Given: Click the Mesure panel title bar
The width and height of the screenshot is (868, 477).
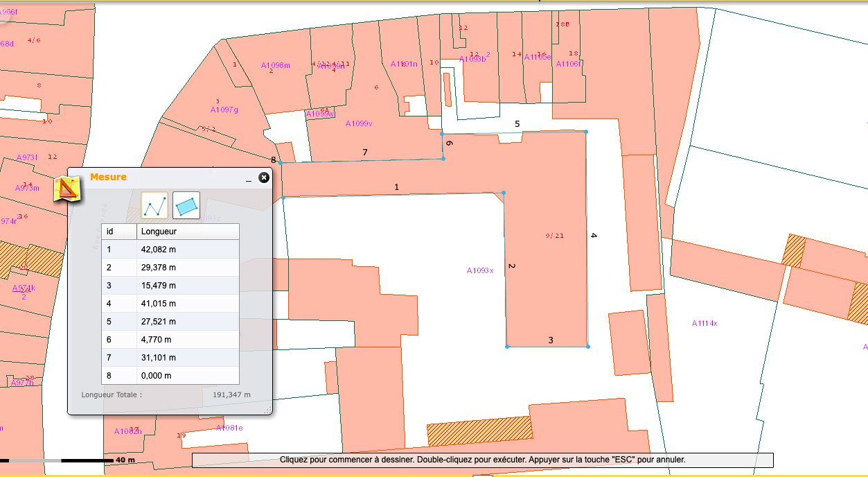Looking at the screenshot, I should pos(166,177).
